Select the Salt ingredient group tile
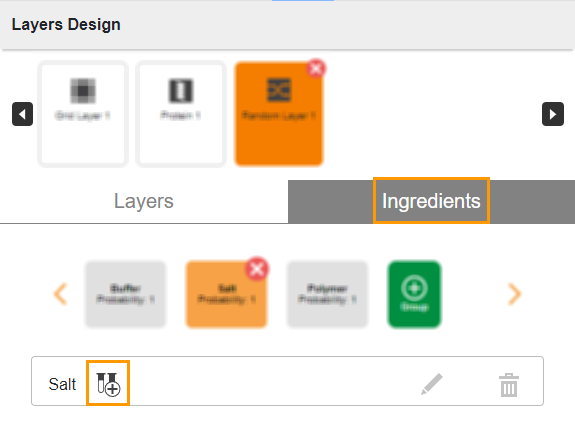The image size is (575, 434). pos(226,294)
